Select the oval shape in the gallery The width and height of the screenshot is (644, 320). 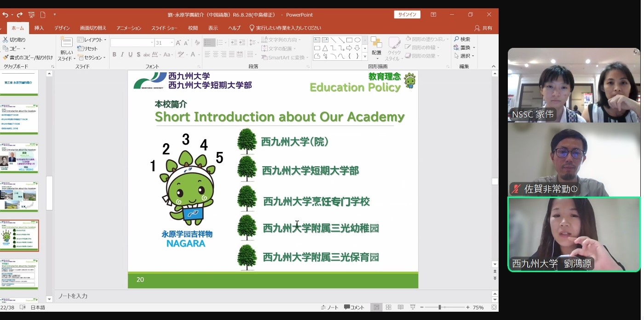357,40
